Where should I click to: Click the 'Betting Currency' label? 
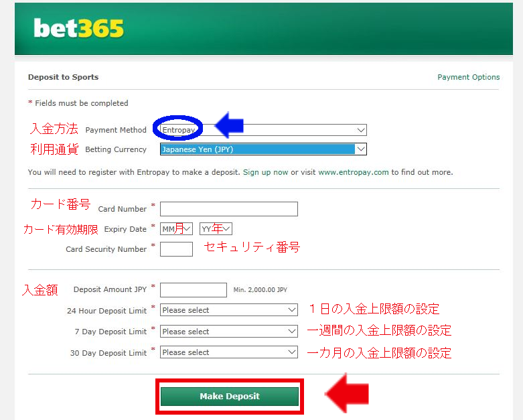tap(116, 149)
